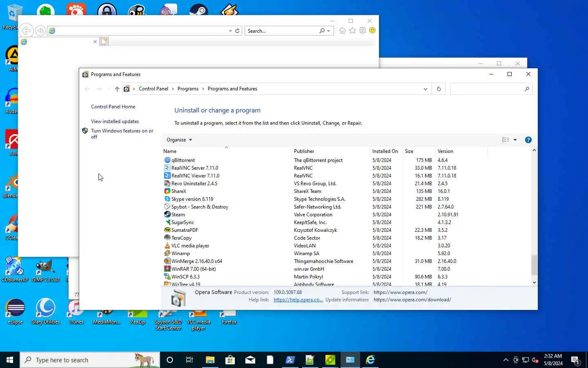This screenshot has width=588, height=368.
Task: Open Internet Explorer tools gear
Action: point(362,31)
